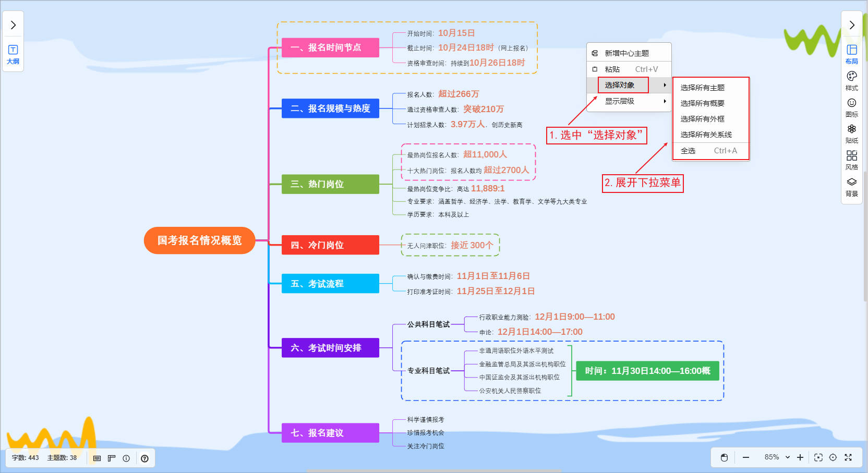The height and width of the screenshot is (473, 868).
Task: Open the 贴纸 sticker panel
Action: [851, 134]
